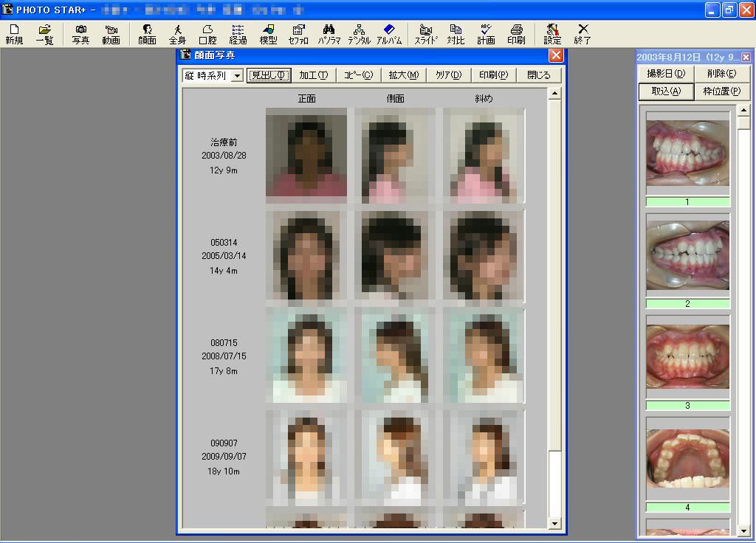Select the 2005/03/14 斜め oblique photo
The width and height of the screenshot is (756, 543).
[484, 255]
